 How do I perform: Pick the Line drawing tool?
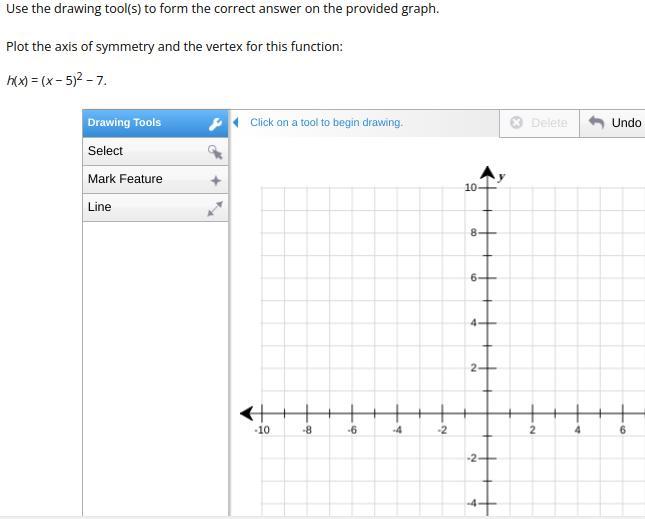point(100,207)
